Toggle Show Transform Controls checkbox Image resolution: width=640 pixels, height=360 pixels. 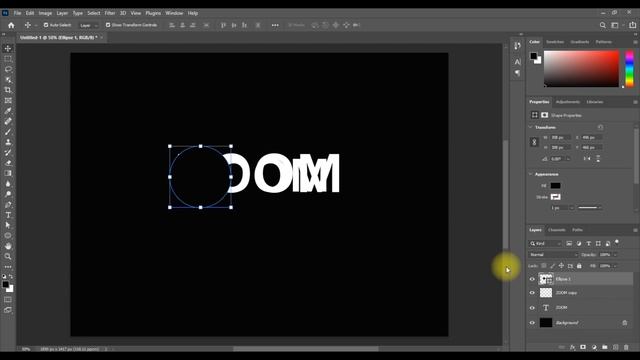click(x=108, y=25)
